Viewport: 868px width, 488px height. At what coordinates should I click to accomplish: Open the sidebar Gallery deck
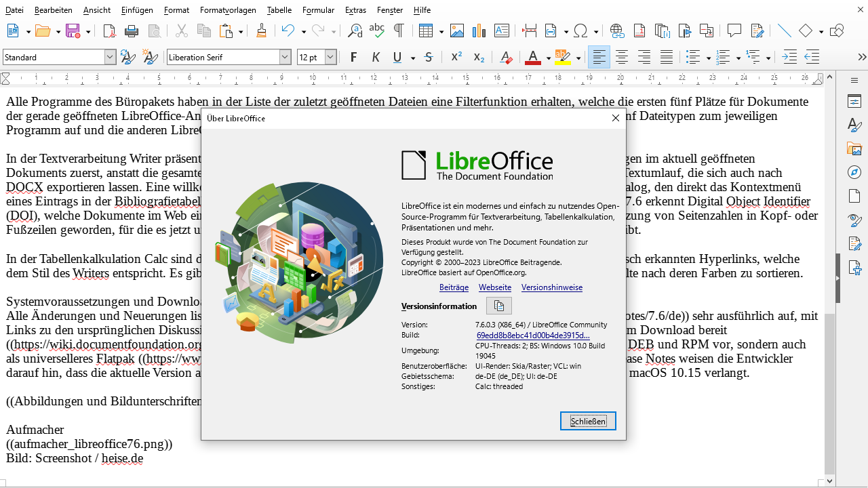854,149
